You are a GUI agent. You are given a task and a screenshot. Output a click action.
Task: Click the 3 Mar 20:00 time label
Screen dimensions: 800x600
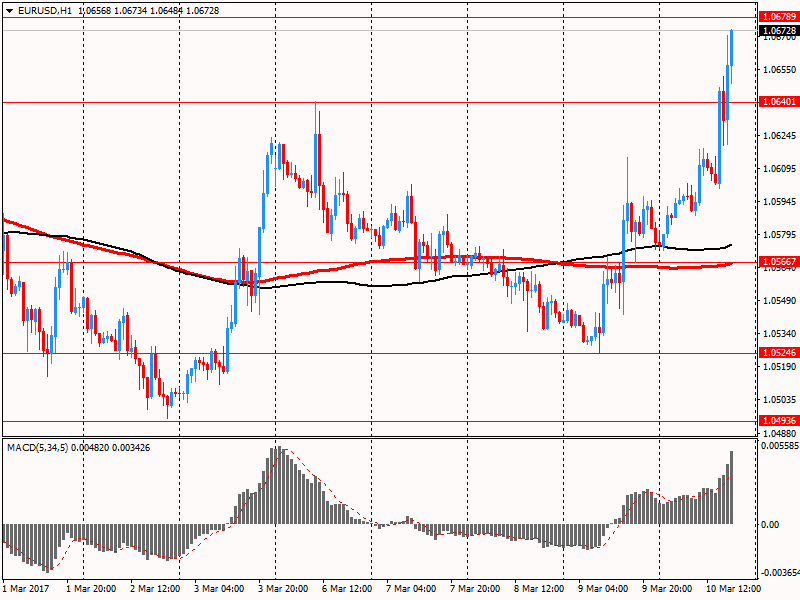(283, 589)
